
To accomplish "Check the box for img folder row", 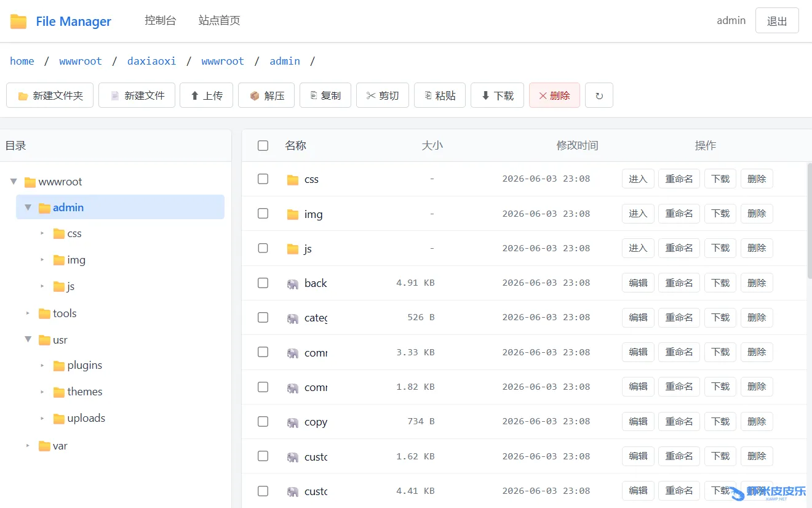I will click(263, 213).
